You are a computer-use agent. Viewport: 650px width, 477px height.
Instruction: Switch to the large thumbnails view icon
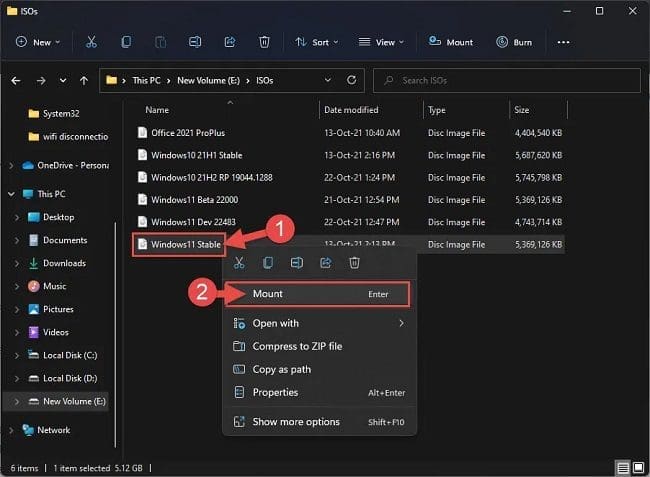(x=638, y=468)
